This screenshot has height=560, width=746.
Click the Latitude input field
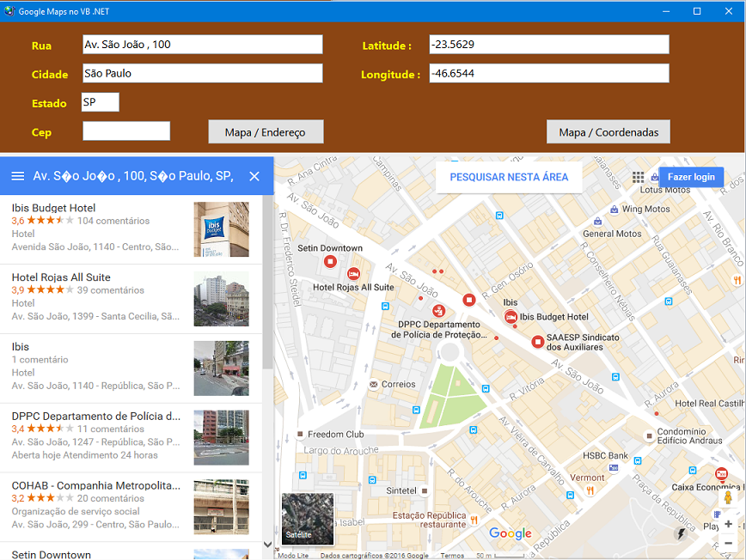point(549,45)
